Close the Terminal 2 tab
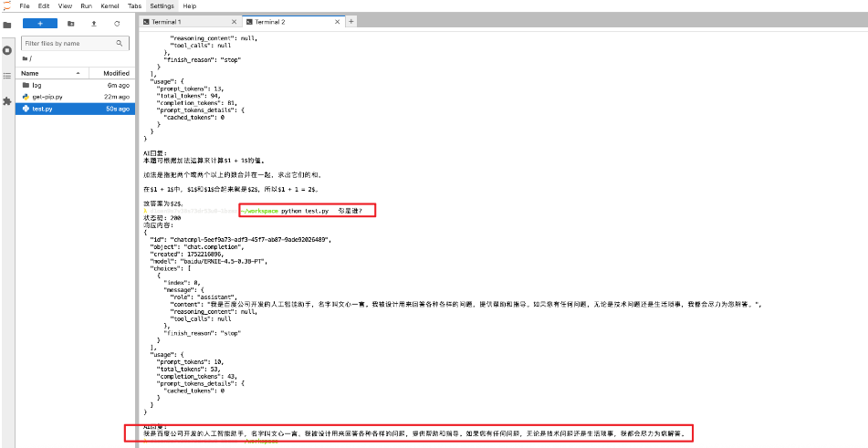 coord(337,22)
